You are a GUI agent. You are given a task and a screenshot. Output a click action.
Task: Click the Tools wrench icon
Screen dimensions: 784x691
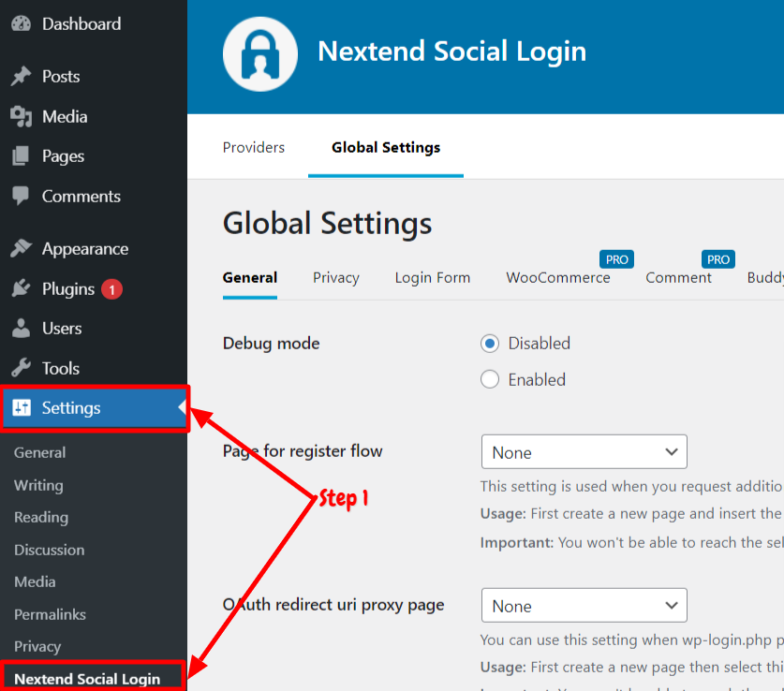(21, 368)
